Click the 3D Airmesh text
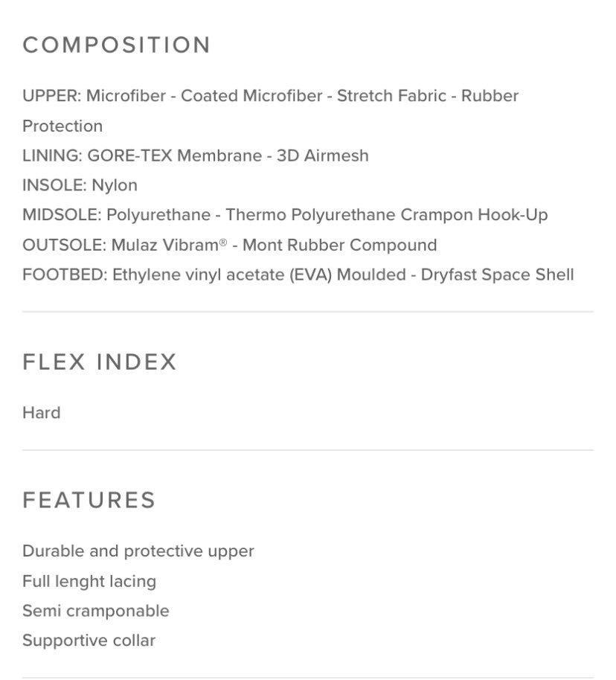 [322, 156]
